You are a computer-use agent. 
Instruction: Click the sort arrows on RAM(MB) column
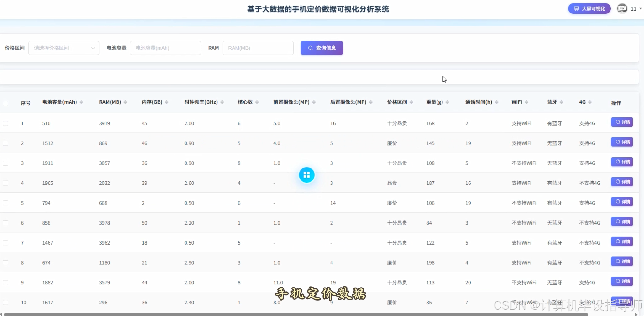coord(125,102)
